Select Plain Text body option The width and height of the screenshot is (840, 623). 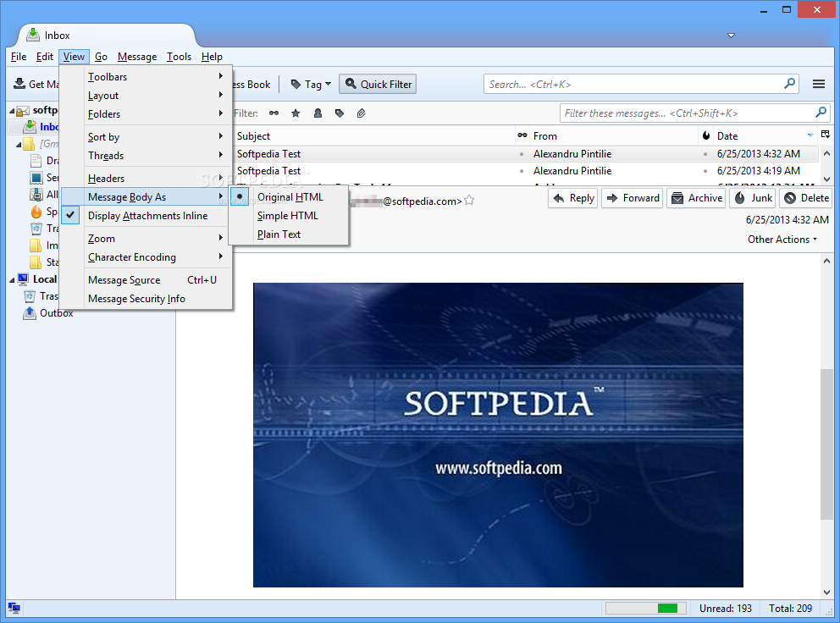click(x=290, y=234)
